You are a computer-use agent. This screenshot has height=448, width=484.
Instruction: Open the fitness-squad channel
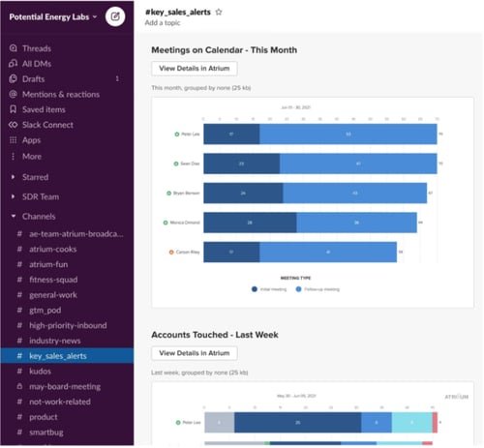click(67, 280)
